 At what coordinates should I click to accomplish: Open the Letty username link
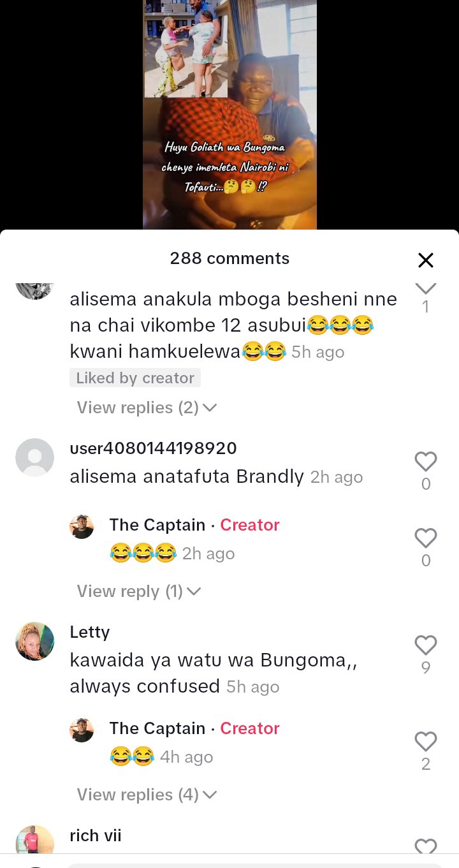click(90, 632)
